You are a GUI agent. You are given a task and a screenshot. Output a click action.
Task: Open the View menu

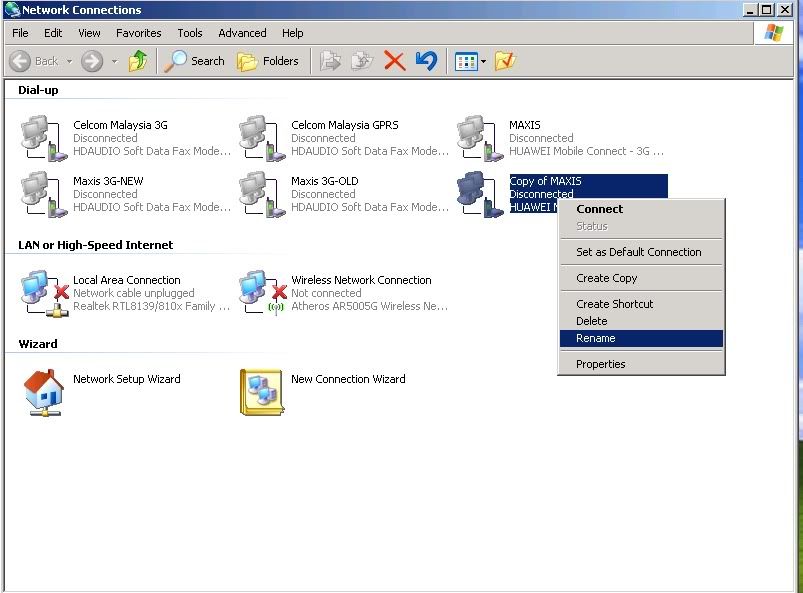pyautogui.click(x=89, y=33)
